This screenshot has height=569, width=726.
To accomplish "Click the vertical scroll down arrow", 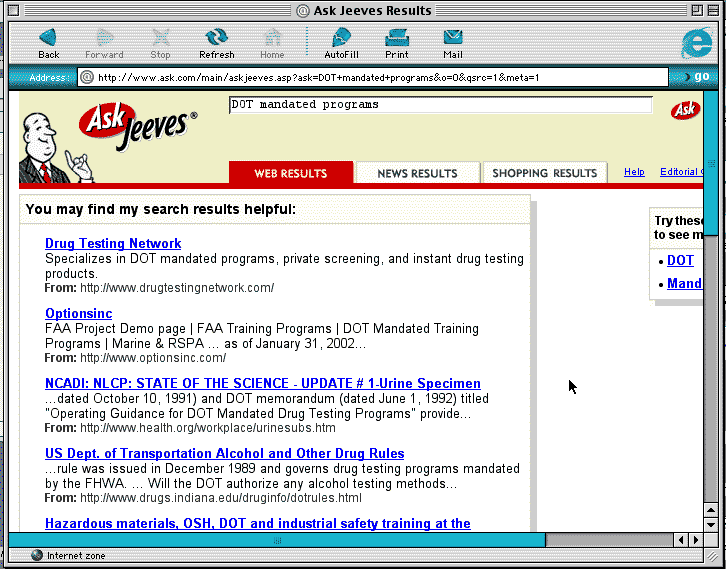I will click(x=711, y=525).
